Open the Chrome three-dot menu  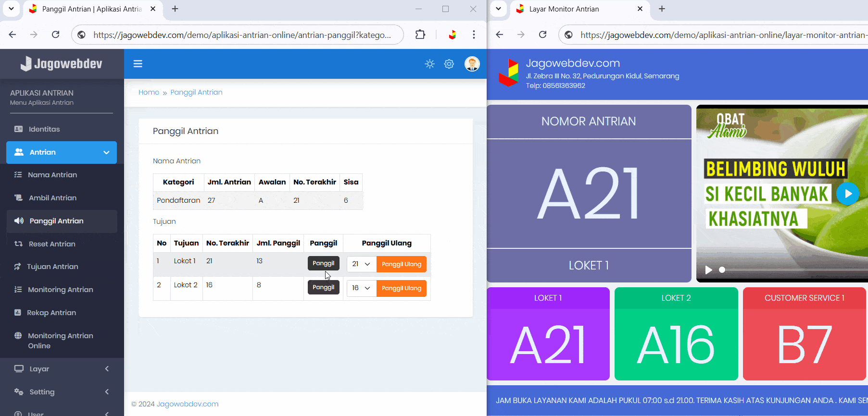point(474,35)
